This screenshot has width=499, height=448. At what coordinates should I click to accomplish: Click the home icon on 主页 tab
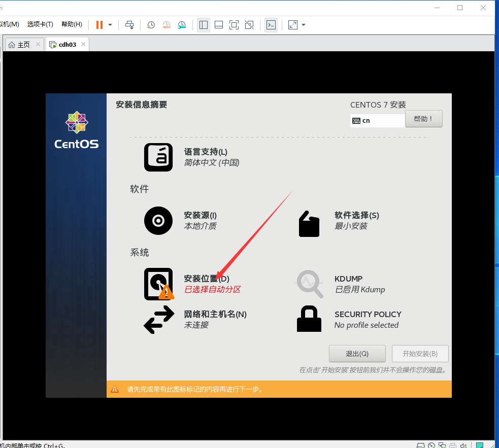[12, 45]
